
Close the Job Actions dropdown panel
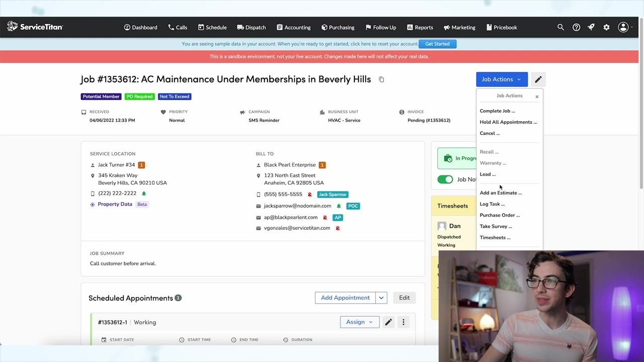537,97
